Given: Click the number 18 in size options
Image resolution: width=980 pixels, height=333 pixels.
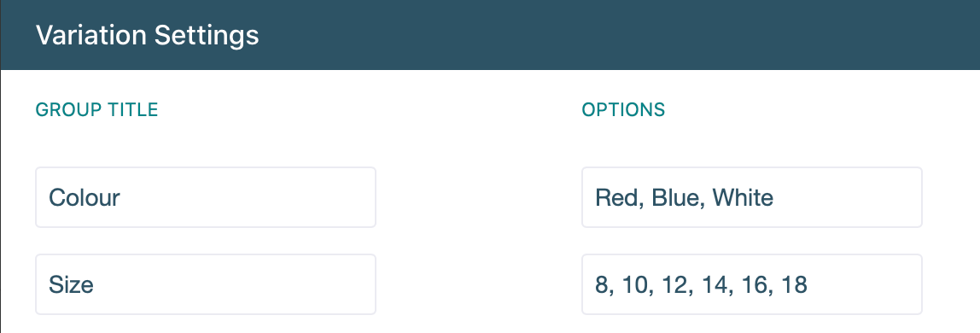Looking at the screenshot, I should pos(794,285).
